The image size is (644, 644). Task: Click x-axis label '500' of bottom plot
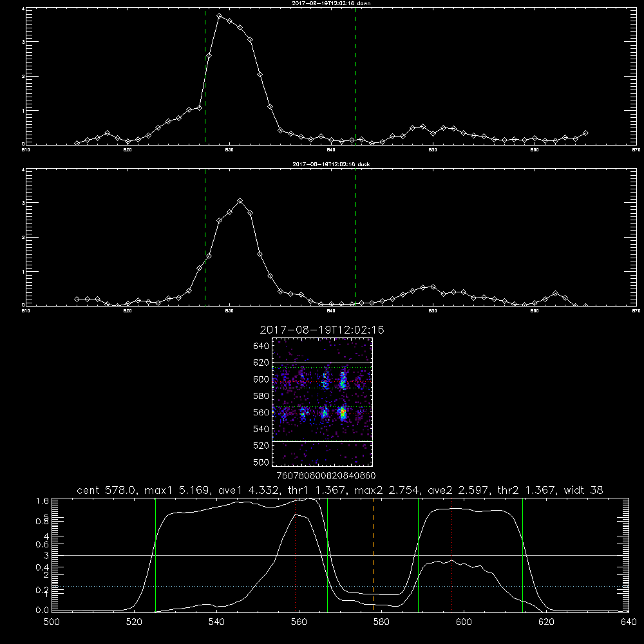point(52,622)
